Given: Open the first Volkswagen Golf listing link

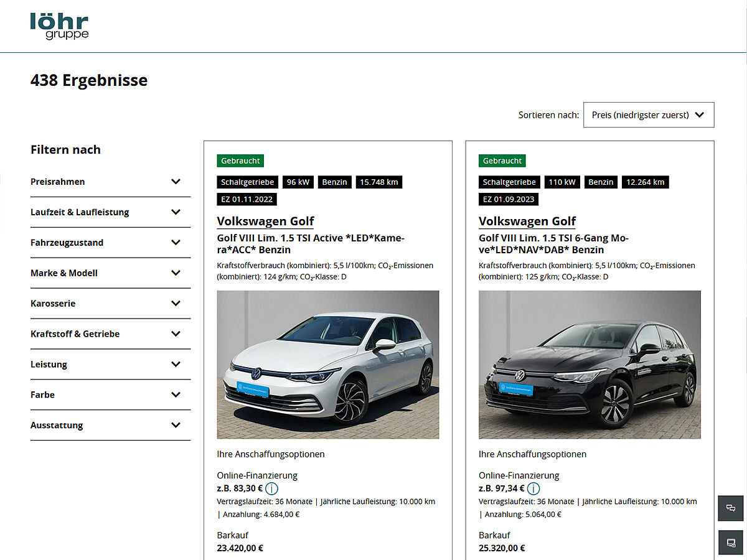Looking at the screenshot, I should click(265, 221).
